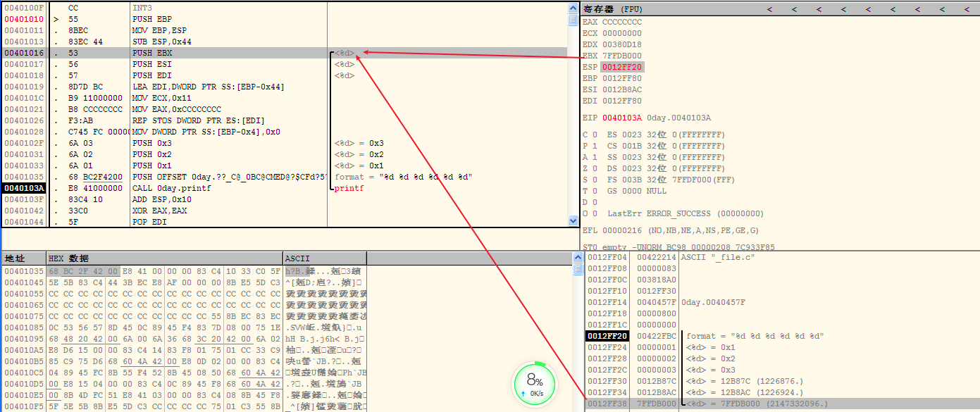Select highlighted stack address 0012FF20
This screenshot has width=980, height=412.
click(607, 336)
